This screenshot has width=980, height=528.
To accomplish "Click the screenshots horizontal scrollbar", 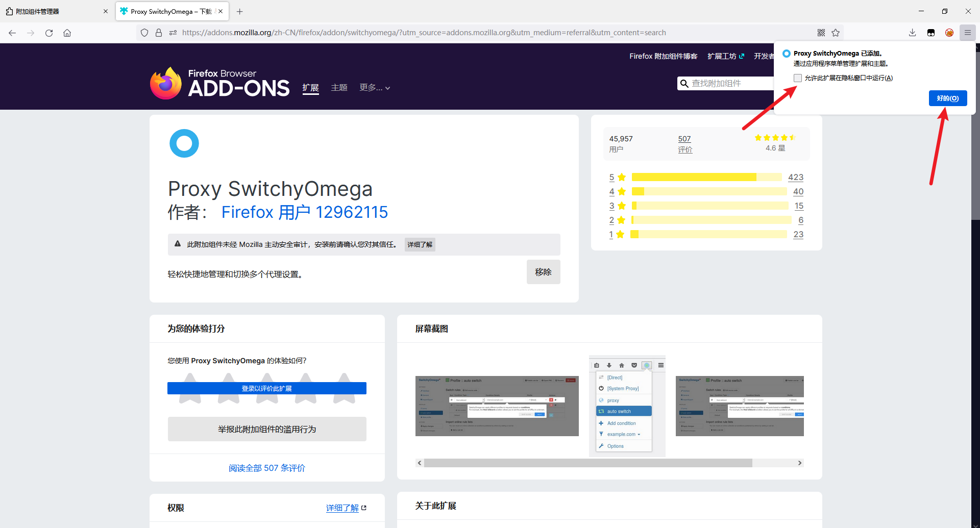I will (x=588, y=463).
